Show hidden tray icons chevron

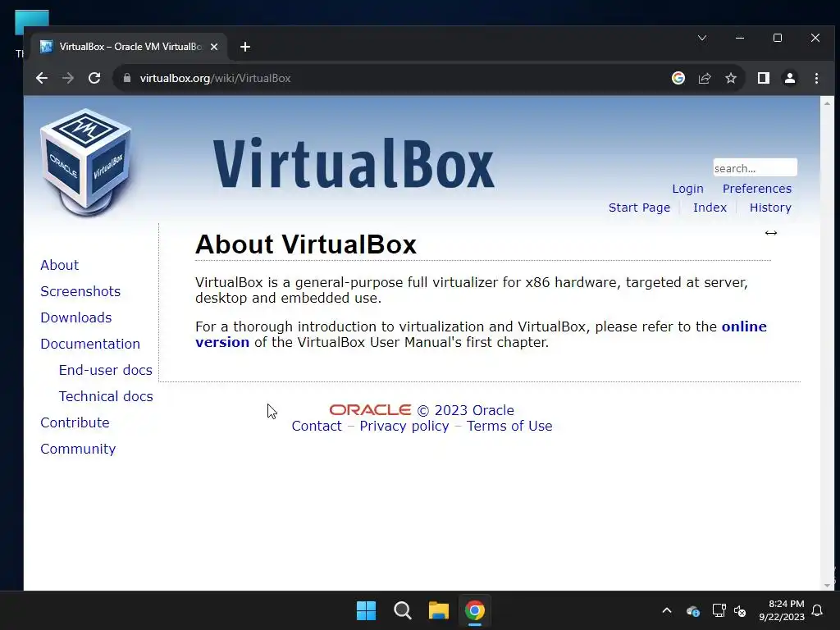click(x=667, y=610)
